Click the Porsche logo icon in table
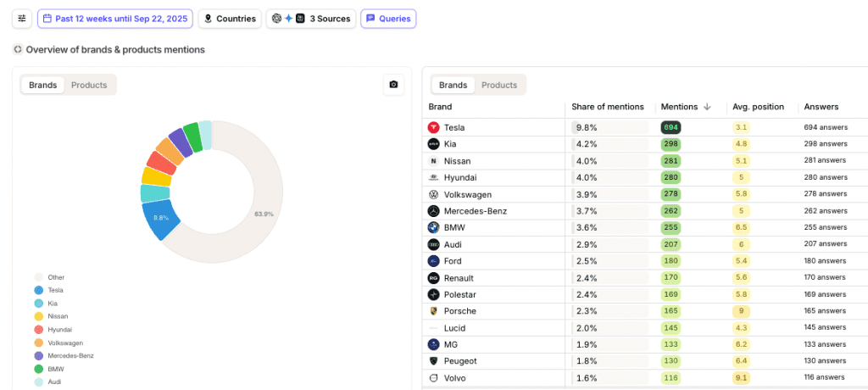Viewport: 868px width, 390px height. click(x=433, y=311)
